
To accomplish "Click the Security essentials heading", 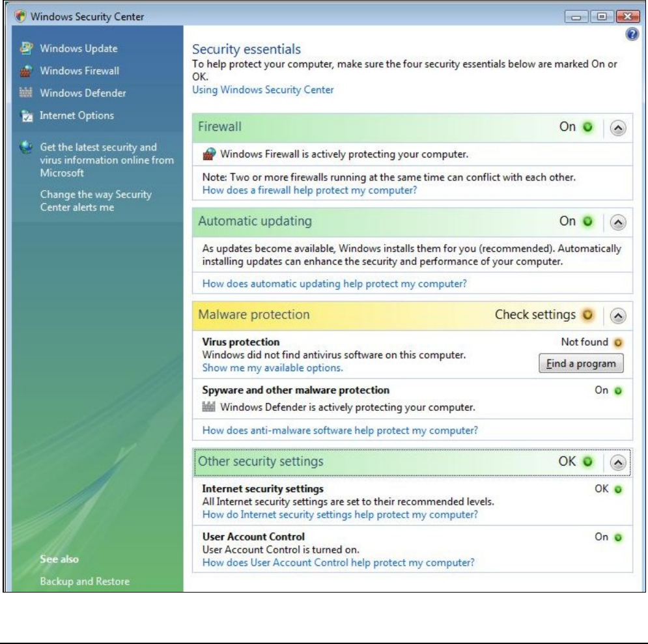I will click(246, 49).
